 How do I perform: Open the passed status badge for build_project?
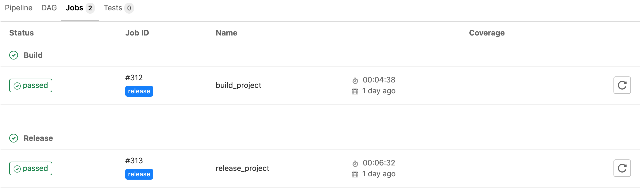pyautogui.click(x=31, y=85)
